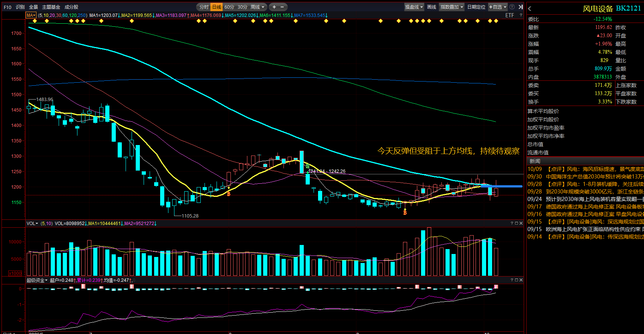Screen dimensions: 644x334
Task: Open 09/24 news on 2030 offshore wind capacity
Action: tap(585, 199)
